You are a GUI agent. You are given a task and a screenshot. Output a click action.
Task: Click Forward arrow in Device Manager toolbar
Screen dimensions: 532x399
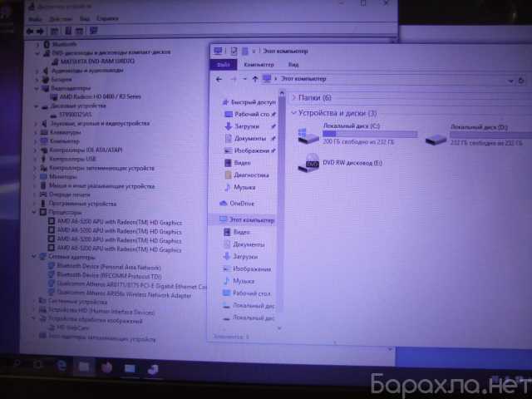click(40, 32)
